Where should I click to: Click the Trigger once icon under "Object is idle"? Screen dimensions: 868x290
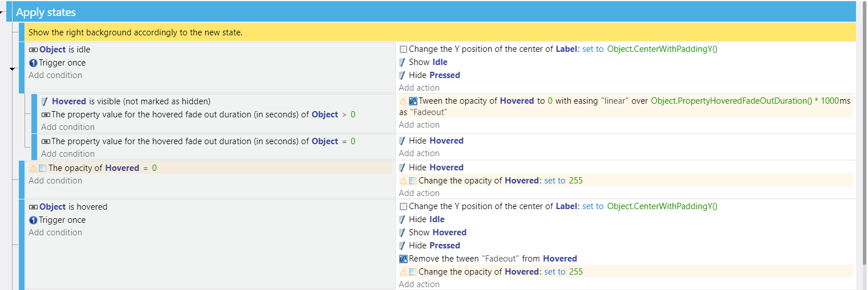(33, 63)
